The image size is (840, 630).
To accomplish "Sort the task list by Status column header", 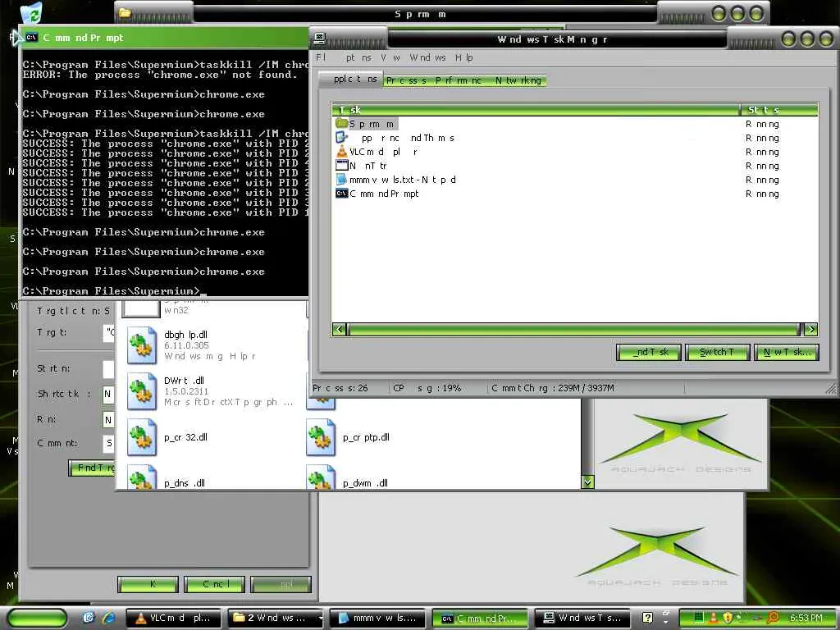I will click(779, 110).
